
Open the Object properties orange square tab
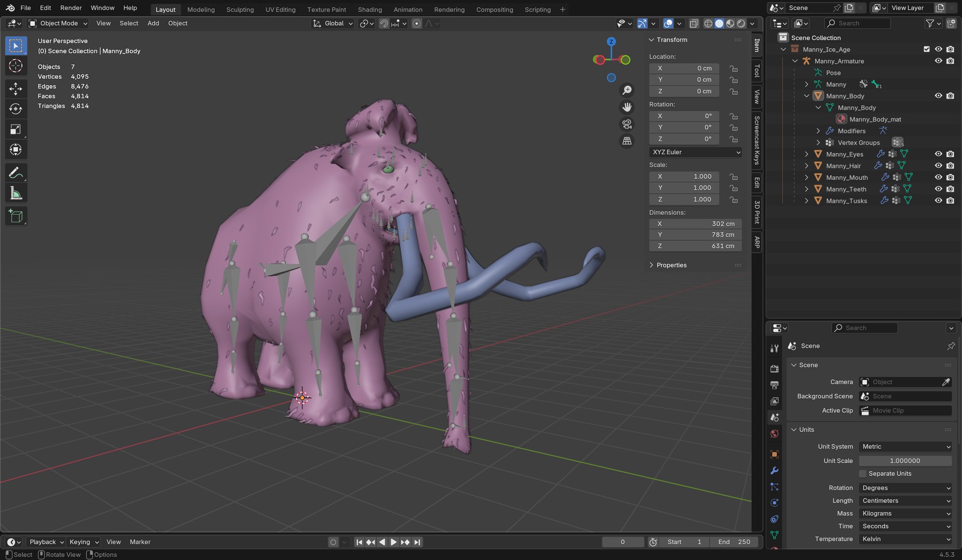(x=774, y=454)
